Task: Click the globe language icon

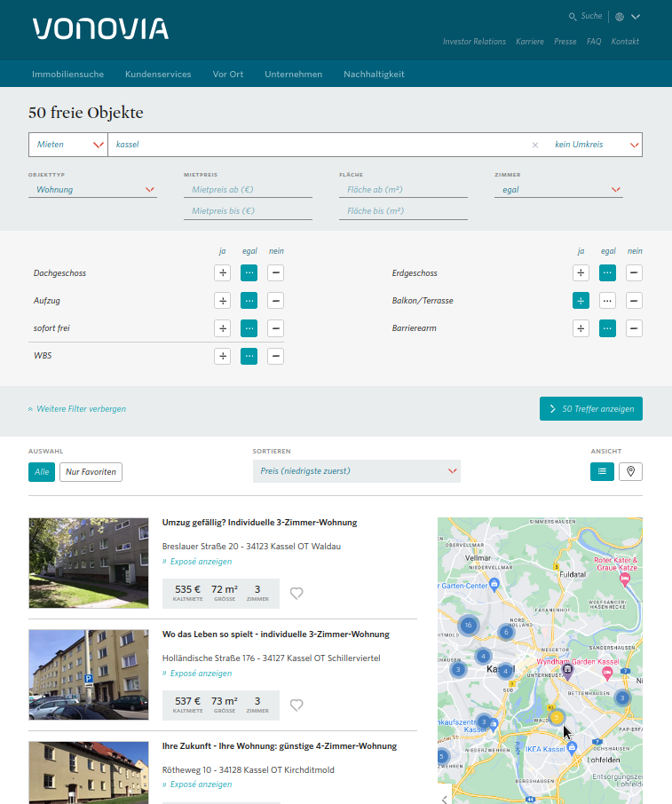Action: coord(620,17)
